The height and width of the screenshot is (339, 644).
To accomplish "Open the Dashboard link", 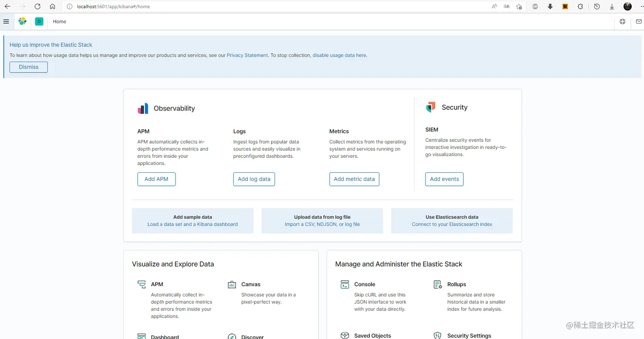I will point(165,336).
